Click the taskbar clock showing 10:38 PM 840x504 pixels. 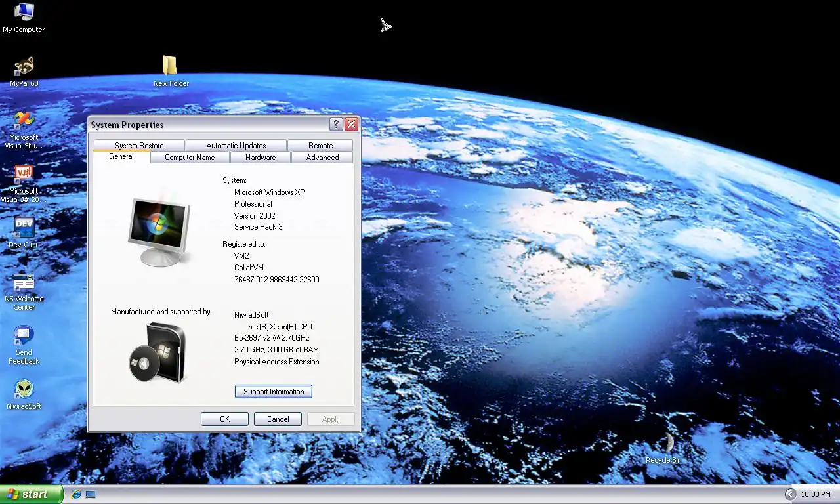coord(816,494)
